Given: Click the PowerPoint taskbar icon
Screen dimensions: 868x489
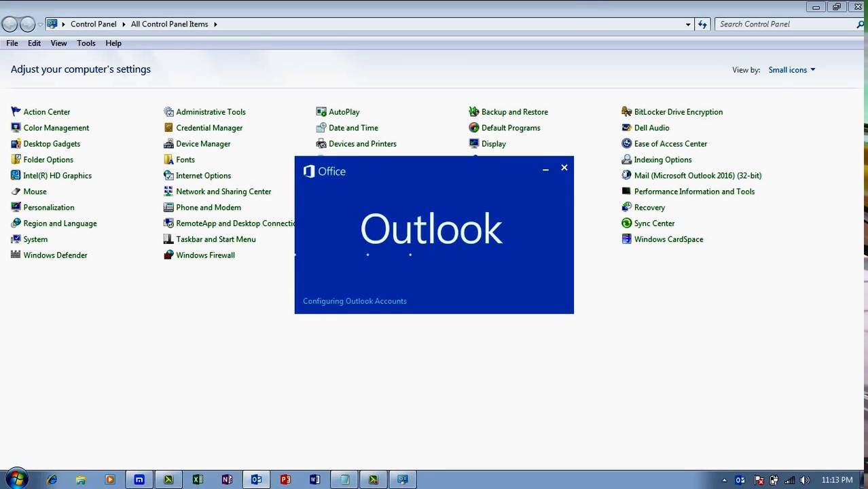Looking at the screenshot, I should (285, 479).
